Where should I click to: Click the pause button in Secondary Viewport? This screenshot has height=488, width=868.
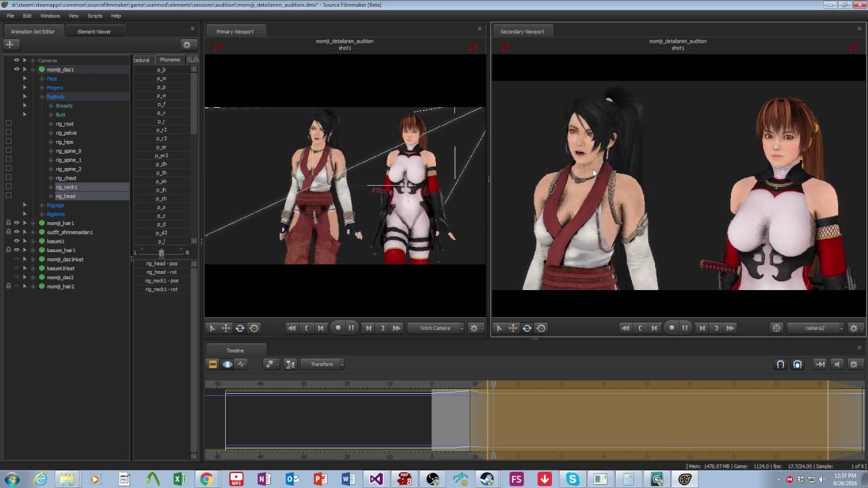tap(685, 328)
